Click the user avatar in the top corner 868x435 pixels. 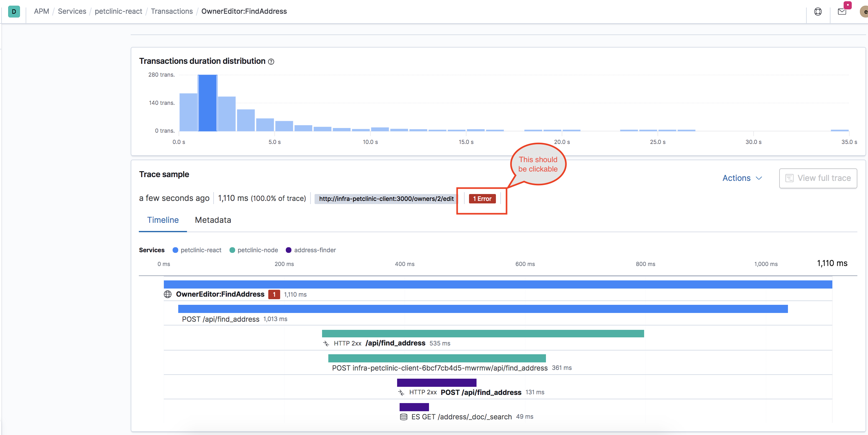(x=864, y=12)
